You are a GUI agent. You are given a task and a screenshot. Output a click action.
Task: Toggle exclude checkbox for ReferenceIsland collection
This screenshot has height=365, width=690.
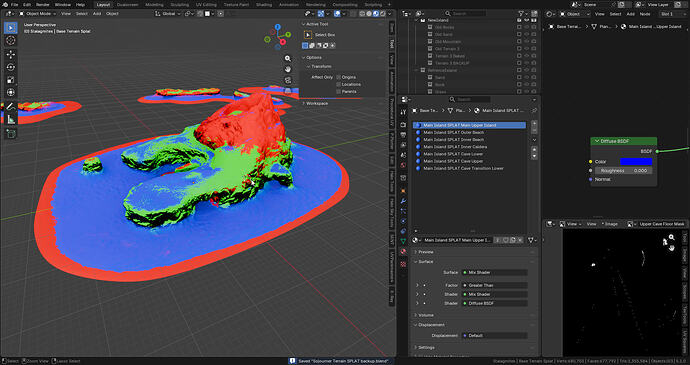point(519,70)
